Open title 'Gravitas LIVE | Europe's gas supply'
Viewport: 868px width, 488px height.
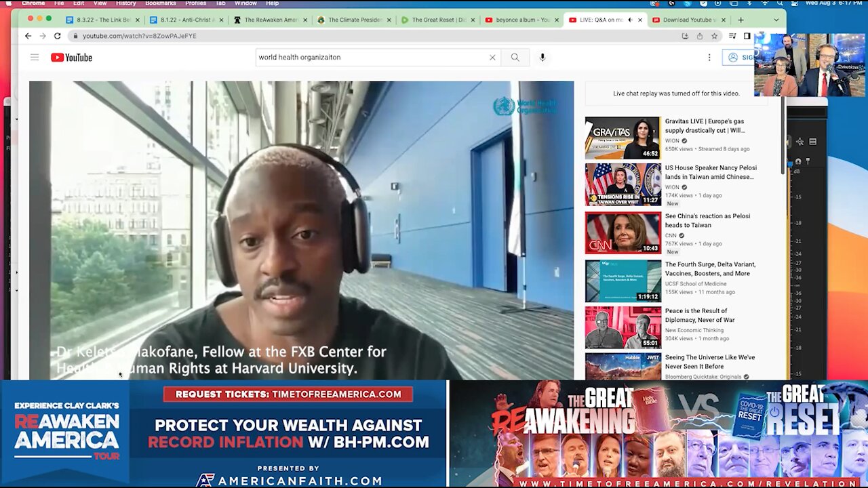705,125
